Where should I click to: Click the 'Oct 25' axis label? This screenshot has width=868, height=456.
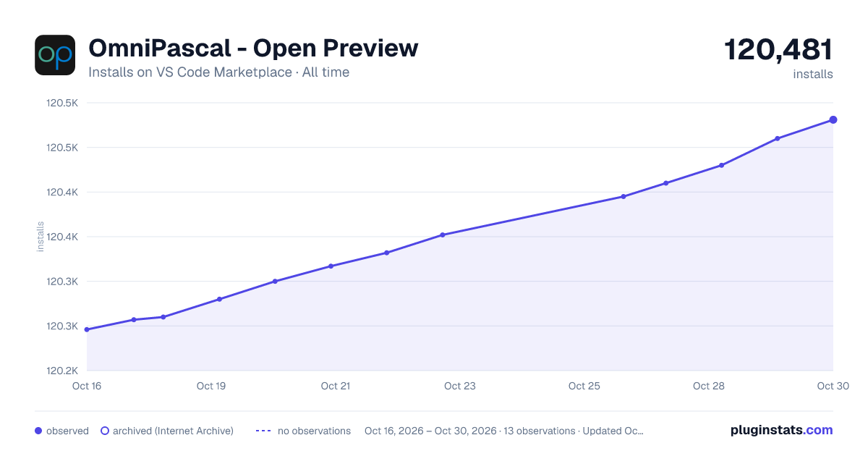[x=584, y=386]
